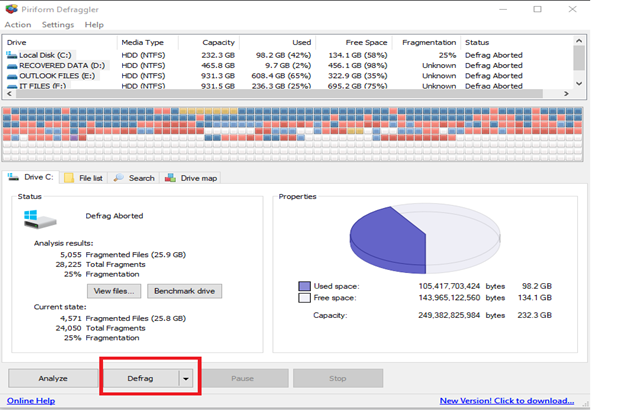Sort by the Media Type column header
This screenshot has width=623, height=410.
147,43
